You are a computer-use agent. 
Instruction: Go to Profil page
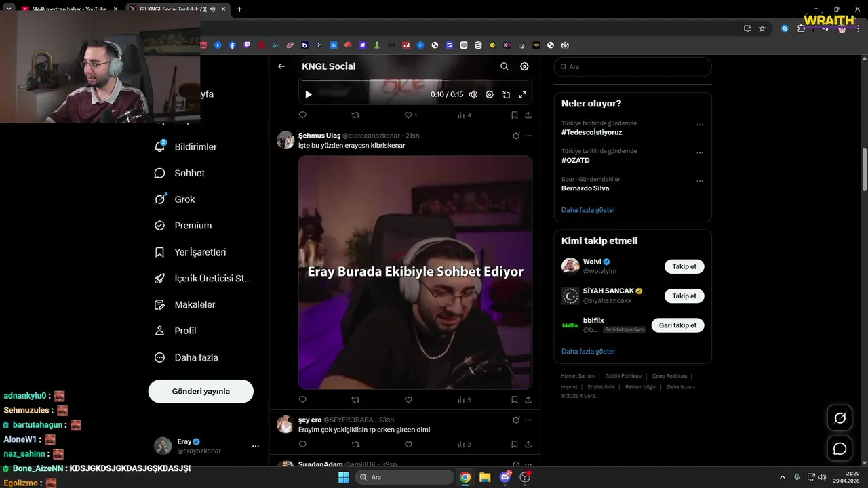(176, 331)
